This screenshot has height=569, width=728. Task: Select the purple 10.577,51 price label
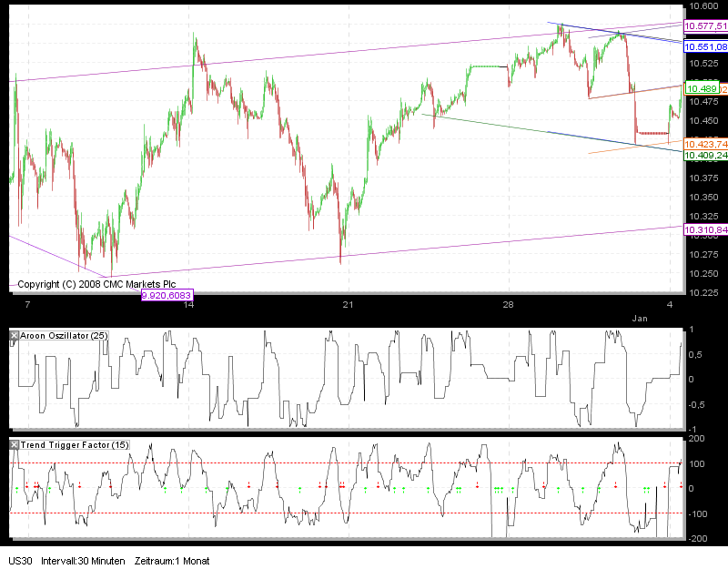point(703,27)
